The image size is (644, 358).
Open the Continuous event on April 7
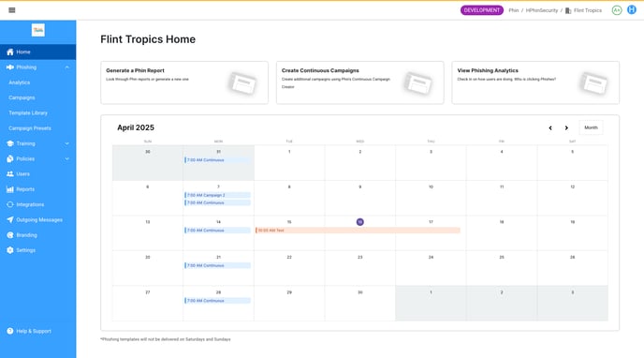coord(218,202)
